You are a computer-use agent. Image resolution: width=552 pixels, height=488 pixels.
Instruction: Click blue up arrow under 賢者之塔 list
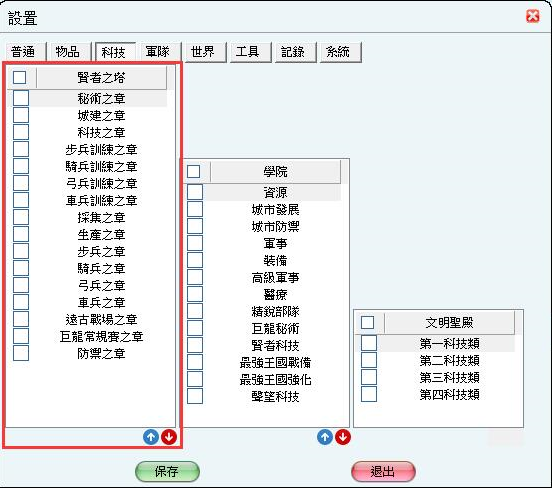(x=151, y=437)
